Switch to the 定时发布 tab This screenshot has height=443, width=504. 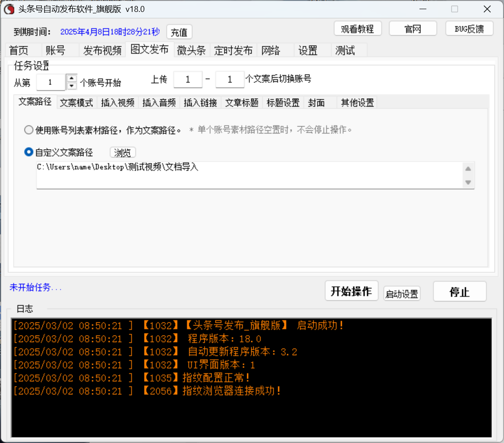click(233, 50)
